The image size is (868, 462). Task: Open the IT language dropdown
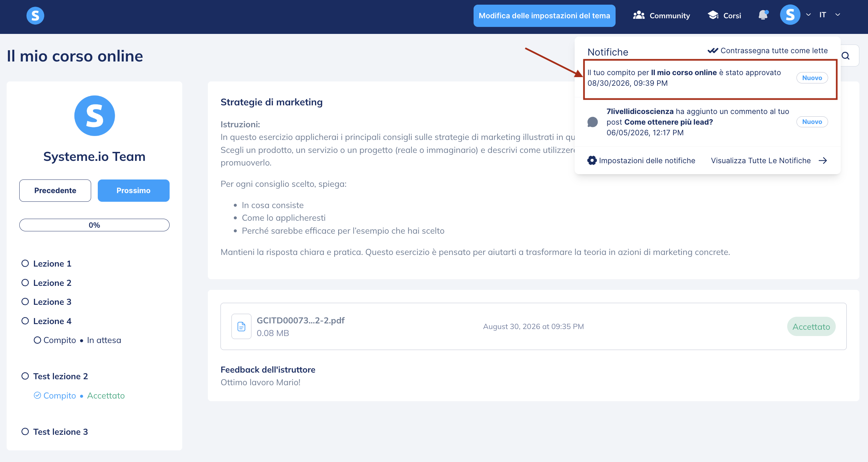[829, 15]
